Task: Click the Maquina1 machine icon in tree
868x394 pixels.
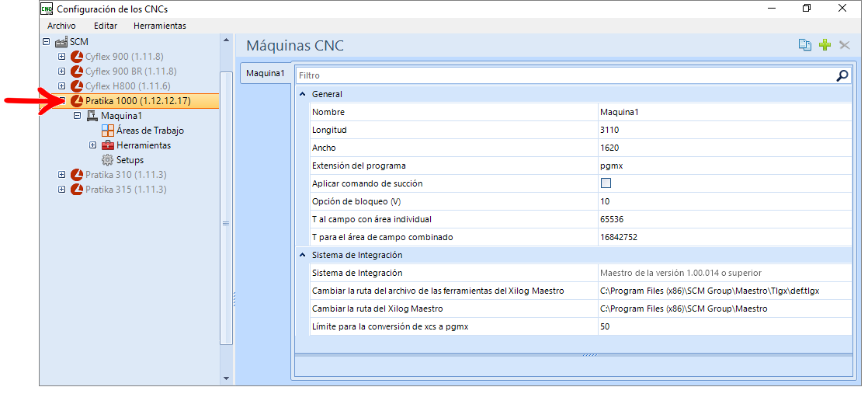Action: [92, 116]
